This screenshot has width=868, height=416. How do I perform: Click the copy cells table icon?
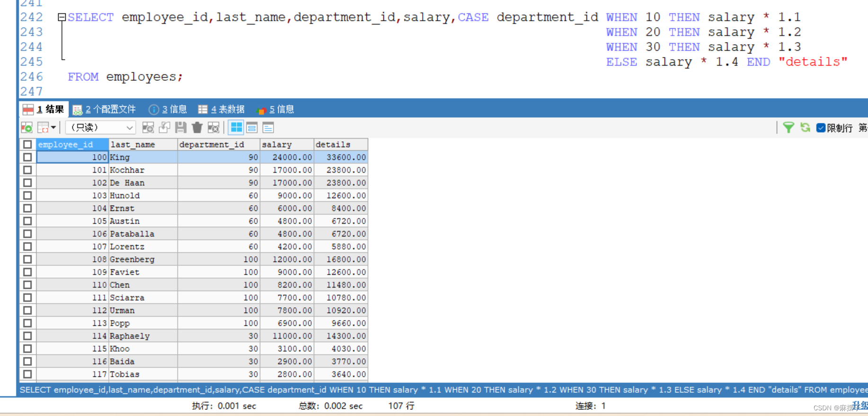(43, 128)
